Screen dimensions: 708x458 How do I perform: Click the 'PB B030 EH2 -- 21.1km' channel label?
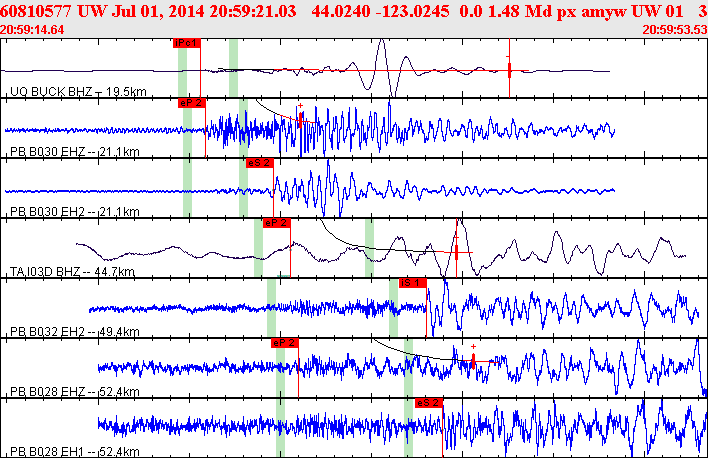75,212
